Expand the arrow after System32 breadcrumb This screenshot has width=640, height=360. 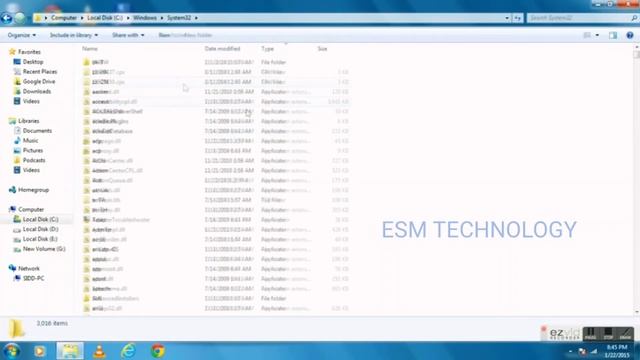pyautogui.click(x=196, y=18)
